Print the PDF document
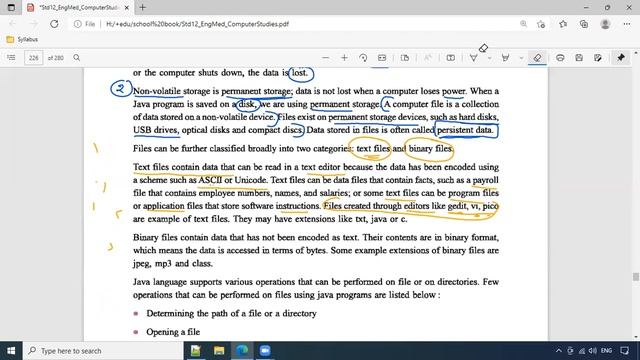Screen dimensions: 640x360 pyautogui.click(x=560, y=58)
